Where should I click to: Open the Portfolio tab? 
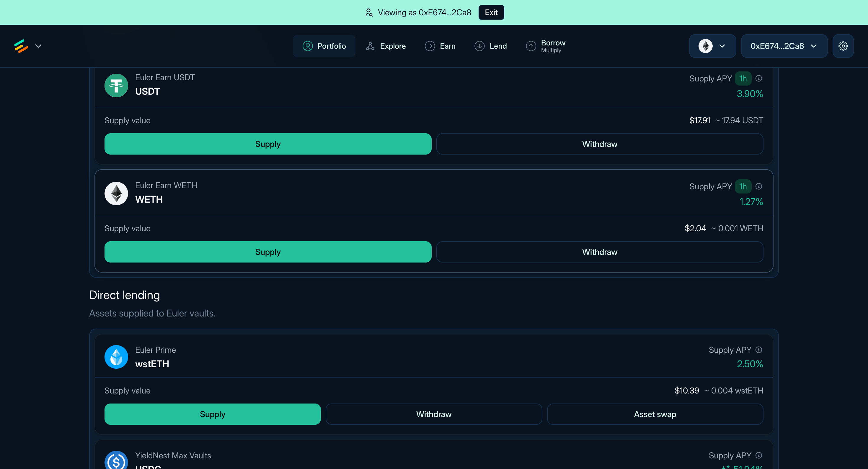pyautogui.click(x=324, y=46)
